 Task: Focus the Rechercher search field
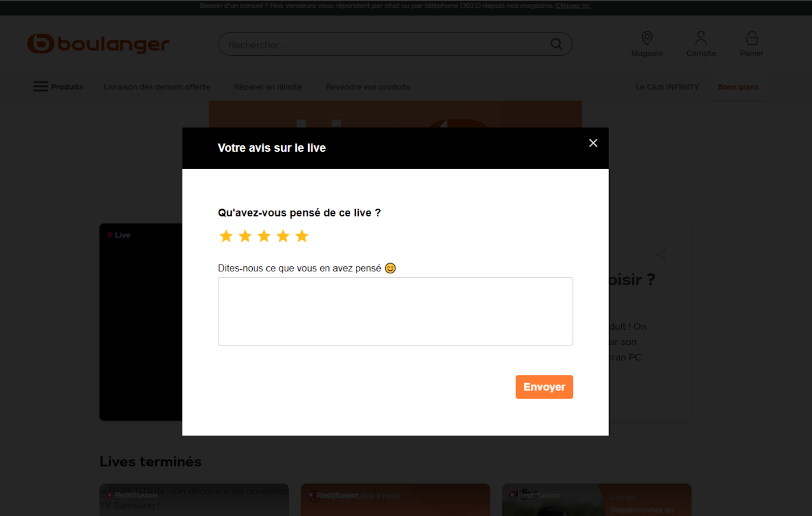click(x=386, y=45)
